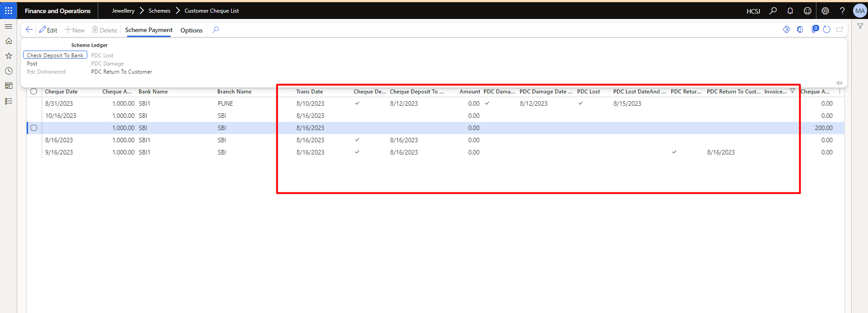Expand the navigation pane hamburger
This screenshot has height=313, width=868.
click(9, 27)
